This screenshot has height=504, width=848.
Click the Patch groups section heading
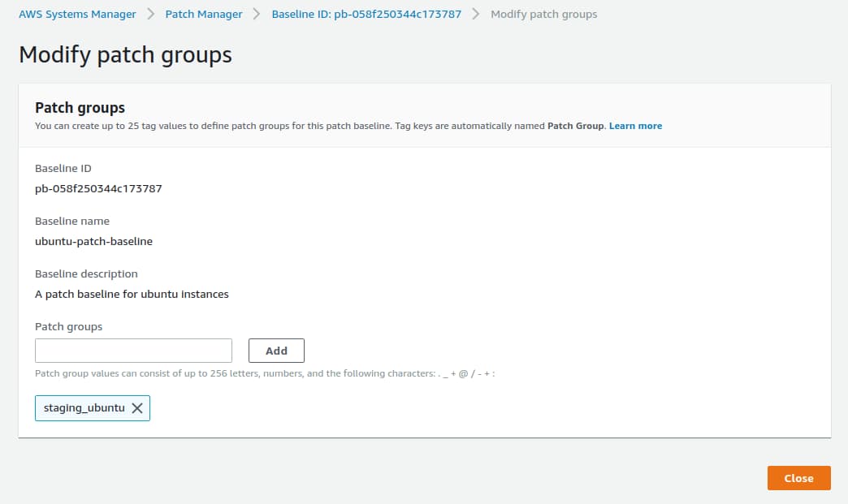80,107
